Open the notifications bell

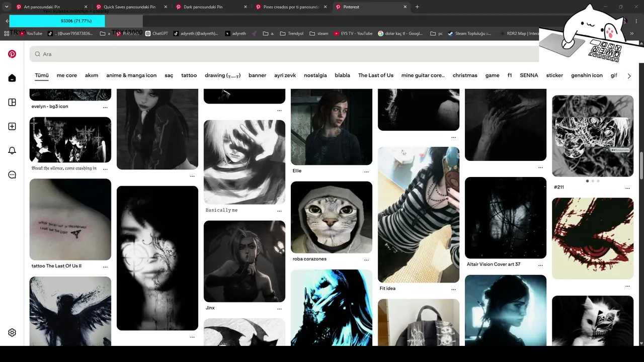coord(12,151)
